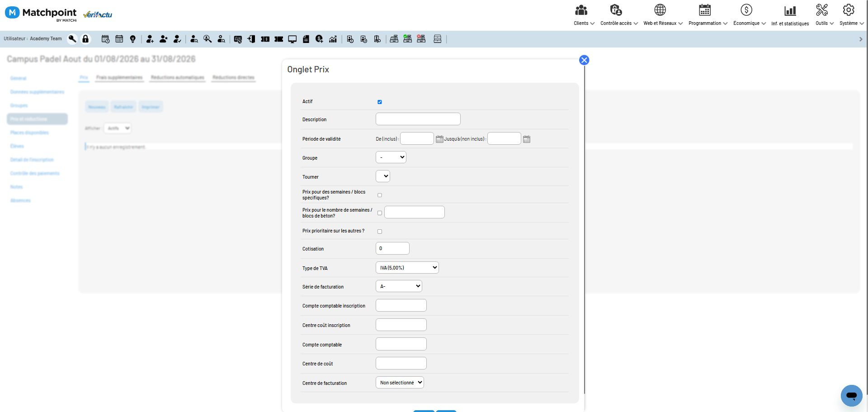The width and height of the screenshot is (868, 412).
Task: Click the door entry arrow icon
Action: point(251,39)
